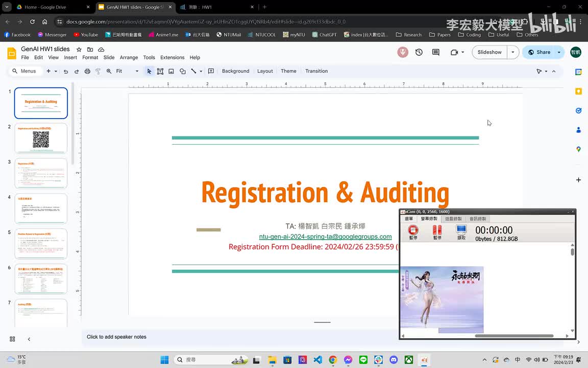Viewport: 588px width, 368px height.
Task: Open Google Keep side panel icon
Action: [x=578, y=91]
